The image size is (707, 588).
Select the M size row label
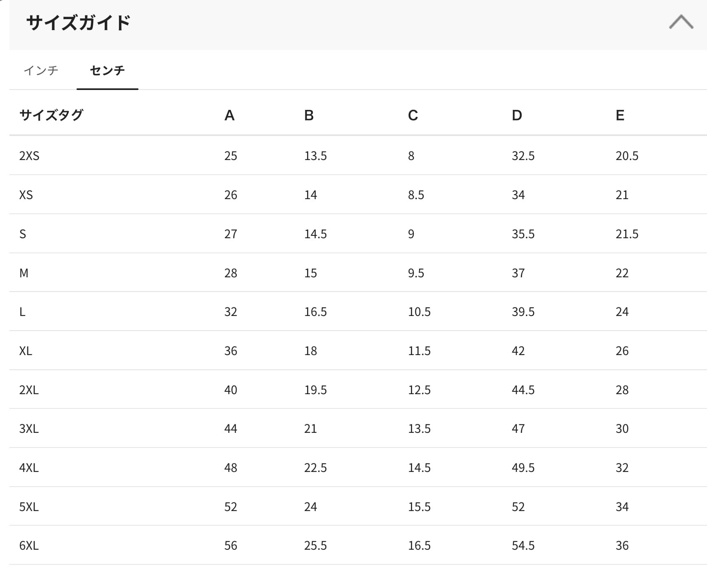[x=24, y=273]
